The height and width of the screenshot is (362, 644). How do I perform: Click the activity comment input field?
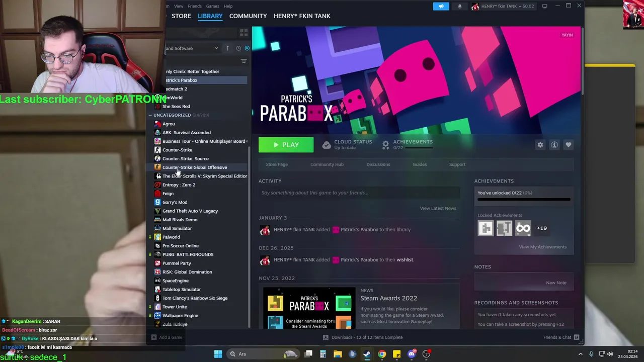point(359,193)
